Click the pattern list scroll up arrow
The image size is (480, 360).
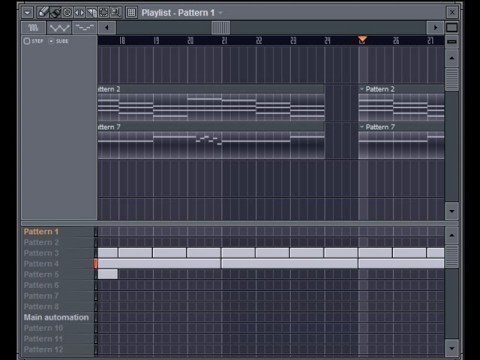tap(452, 235)
